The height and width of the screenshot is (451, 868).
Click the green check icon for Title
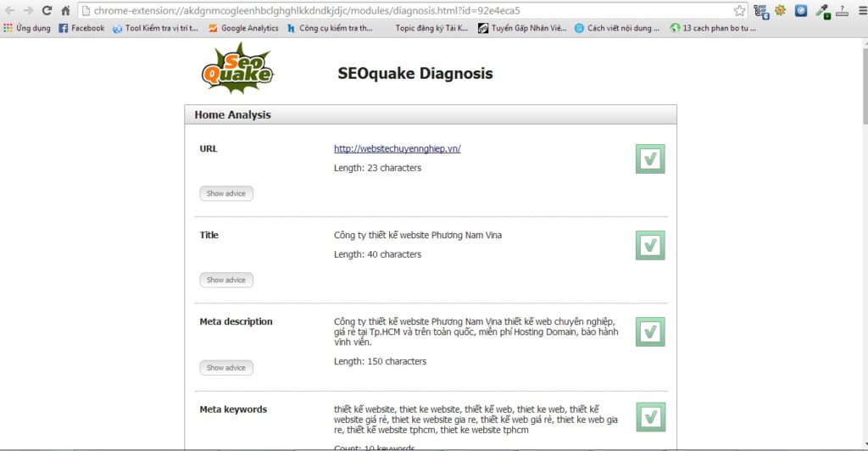click(650, 245)
